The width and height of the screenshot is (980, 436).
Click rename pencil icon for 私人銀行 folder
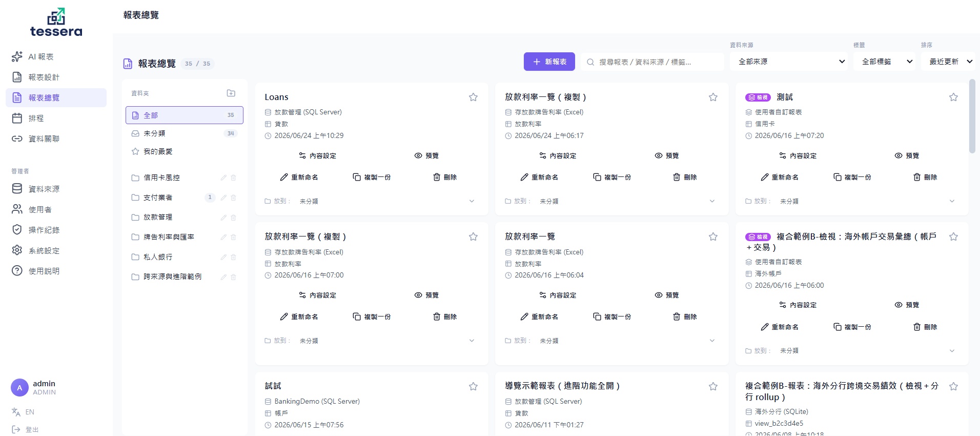point(223,257)
